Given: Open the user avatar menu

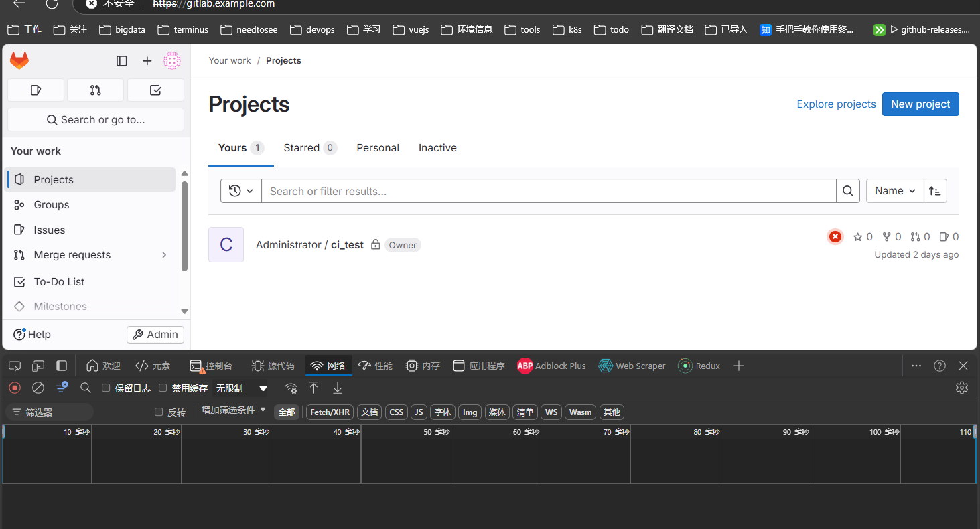Looking at the screenshot, I should (172, 61).
